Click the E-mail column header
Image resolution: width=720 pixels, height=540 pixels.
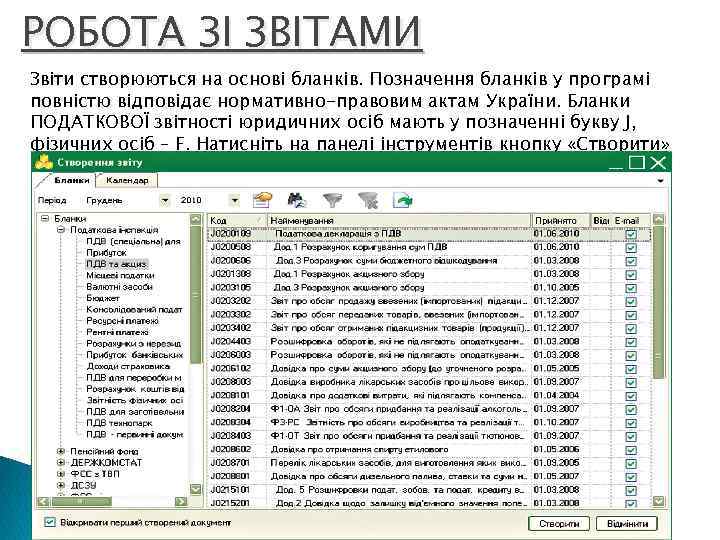[x=632, y=221]
